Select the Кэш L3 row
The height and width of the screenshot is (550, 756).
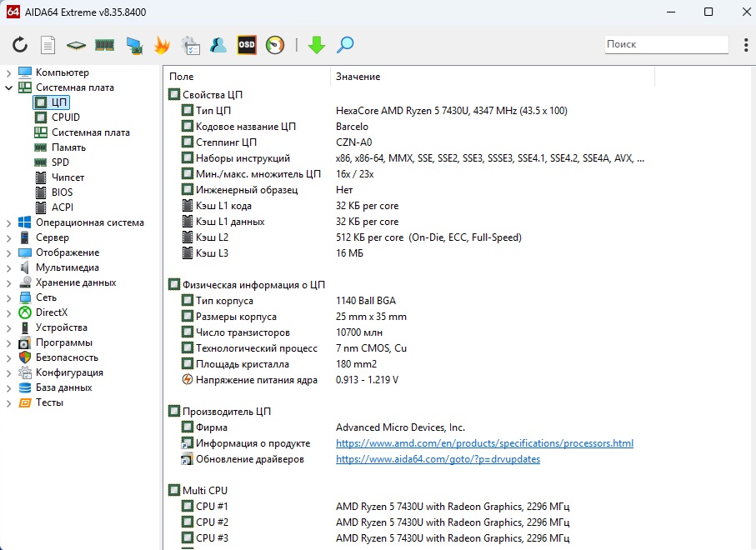[x=413, y=253]
